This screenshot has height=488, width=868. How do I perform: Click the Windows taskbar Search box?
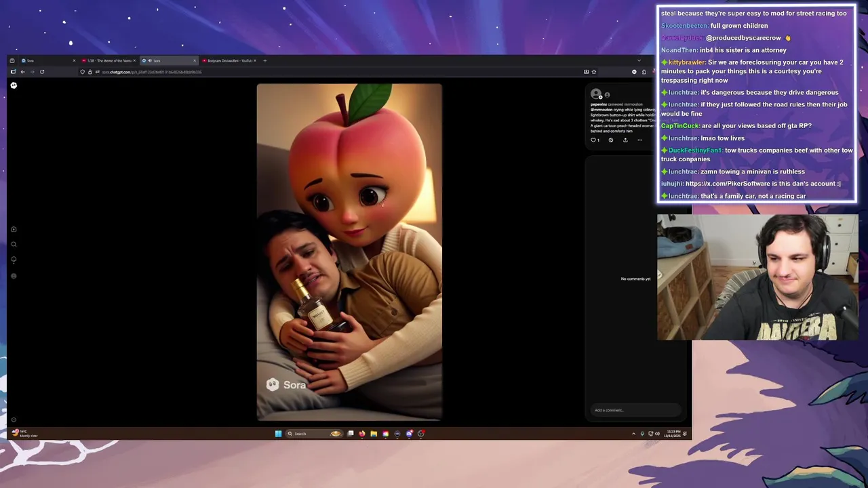314,434
